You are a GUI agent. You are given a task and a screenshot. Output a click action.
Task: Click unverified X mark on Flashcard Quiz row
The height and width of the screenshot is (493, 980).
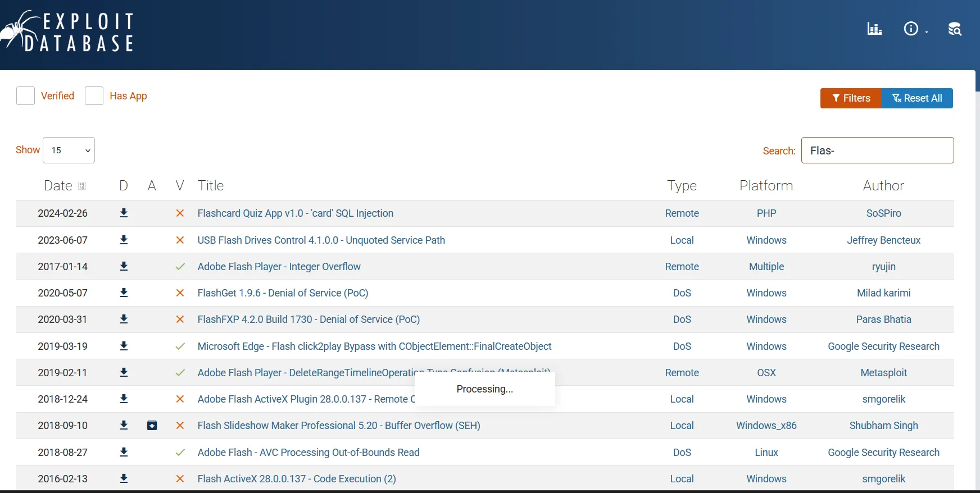pos(180,213)
